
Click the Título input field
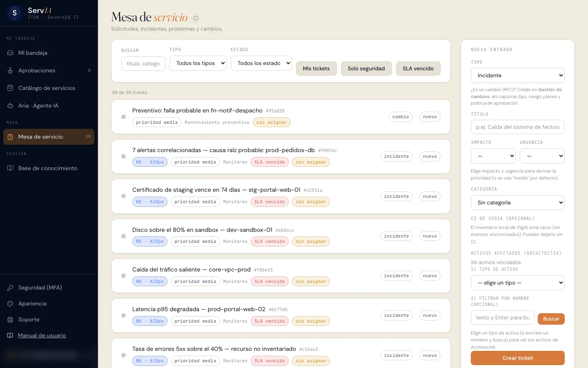[518, 127]
